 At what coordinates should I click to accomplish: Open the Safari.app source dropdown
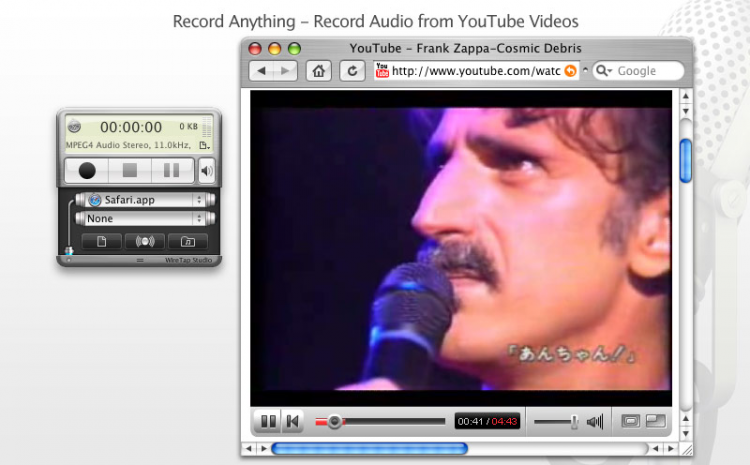tap(145, 199)
